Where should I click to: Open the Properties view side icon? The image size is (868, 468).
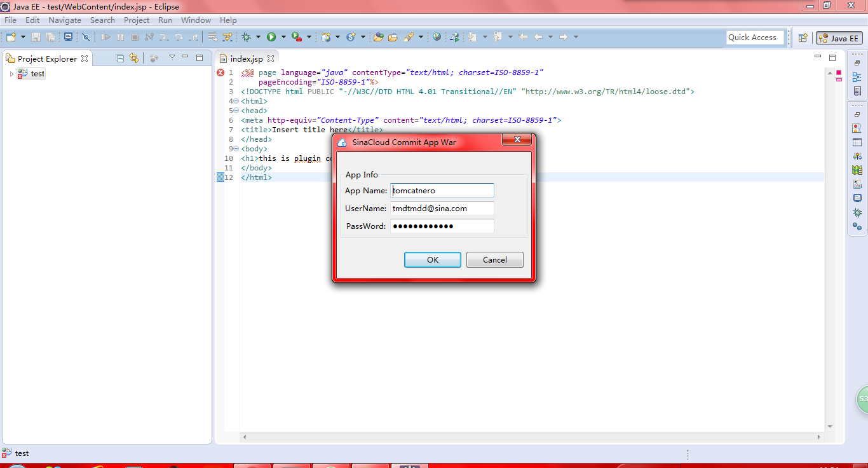[x=857, y=142]
